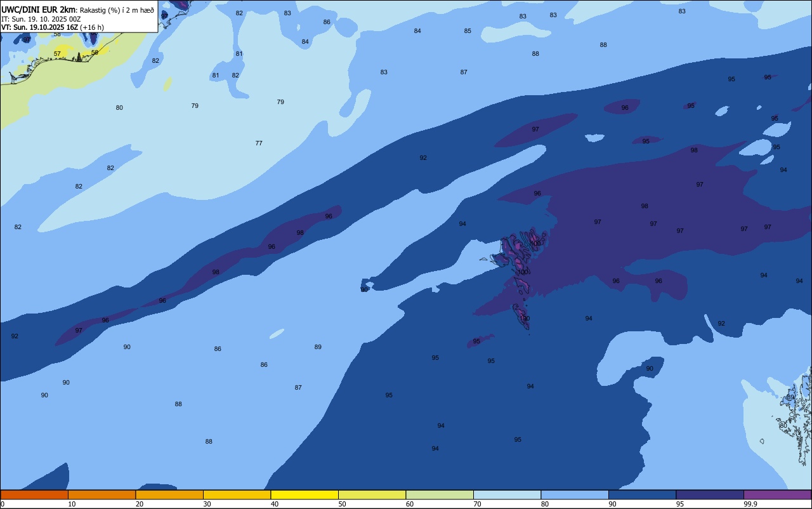This screenshot has height=509, width=812.
Task: Click the legend scale label "30"
Action: pyautogui.click(x=207, y=504)
